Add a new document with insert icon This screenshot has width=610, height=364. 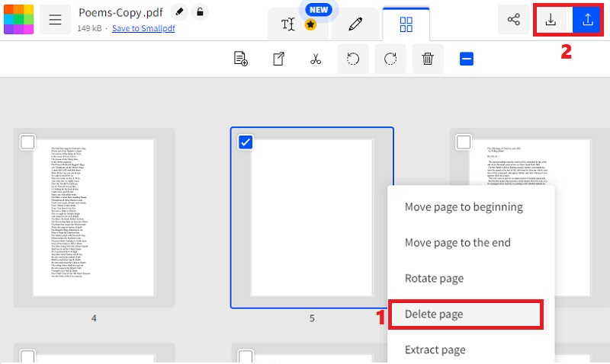click(x=241, y=59)
